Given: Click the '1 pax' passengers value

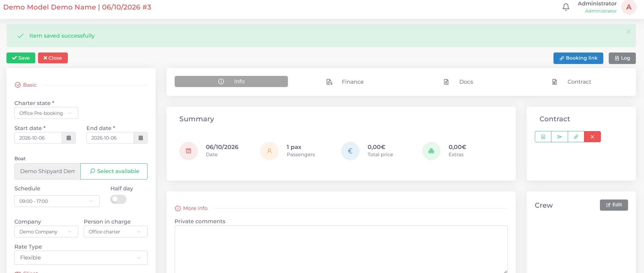Looking at the screenshot, I should tap(294, 147).
